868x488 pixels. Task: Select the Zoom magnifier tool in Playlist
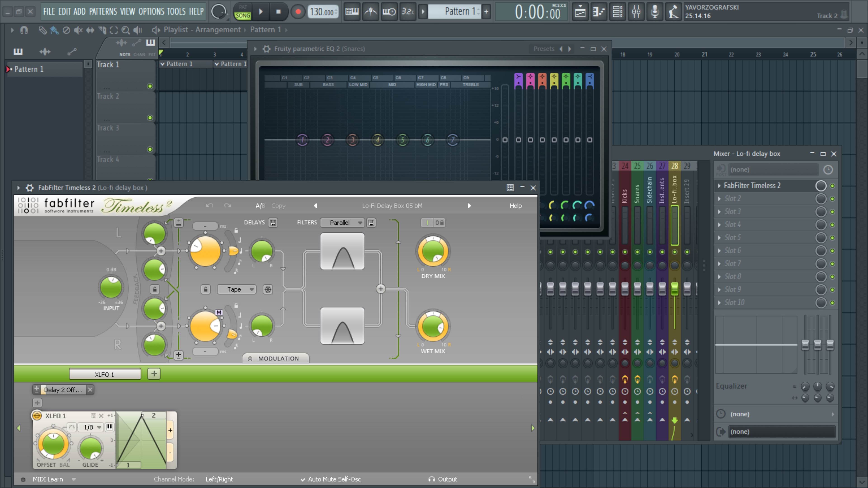point(125,30)
